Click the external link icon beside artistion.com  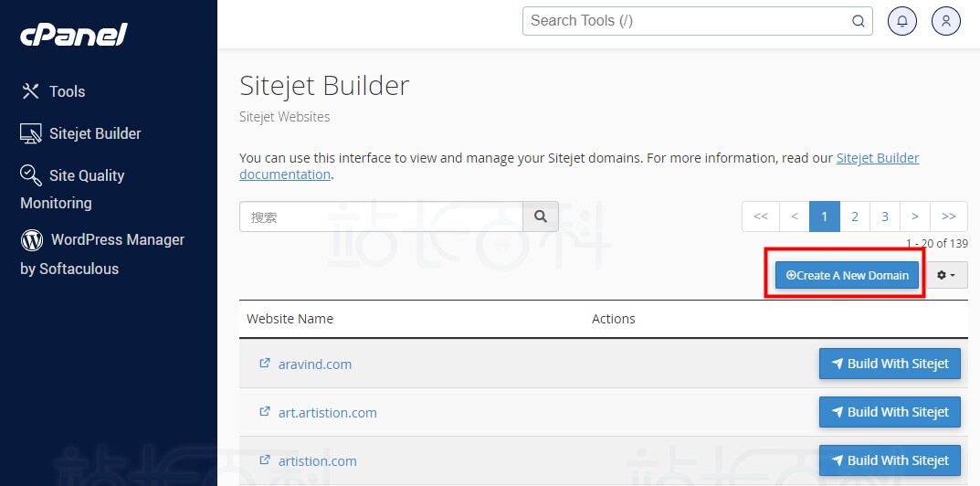[264, 460]
